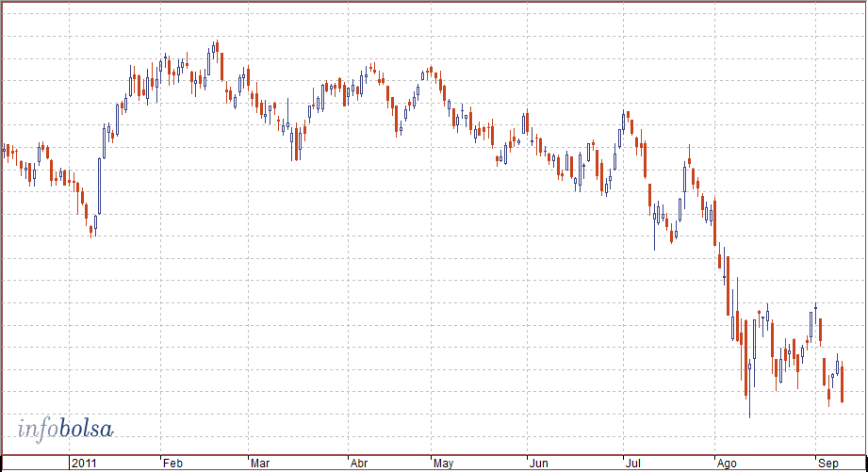Click the Jul month label
This screenshot has height=472, width=868.
(x=633, y=464)
